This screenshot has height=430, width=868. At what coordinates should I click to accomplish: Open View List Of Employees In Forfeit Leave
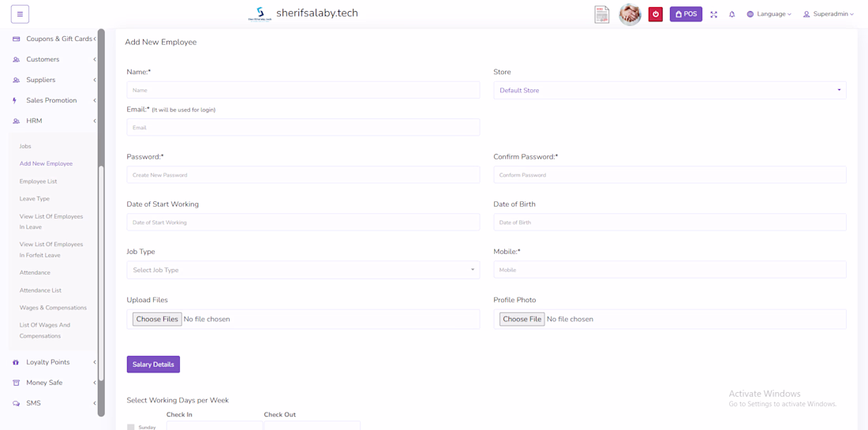click(x=51, y=249)
